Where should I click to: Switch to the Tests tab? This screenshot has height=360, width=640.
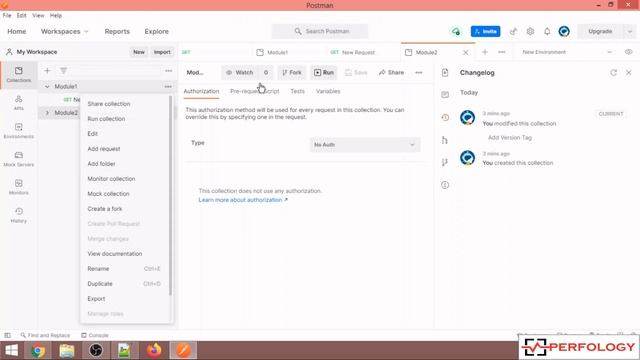pos(298,91)
